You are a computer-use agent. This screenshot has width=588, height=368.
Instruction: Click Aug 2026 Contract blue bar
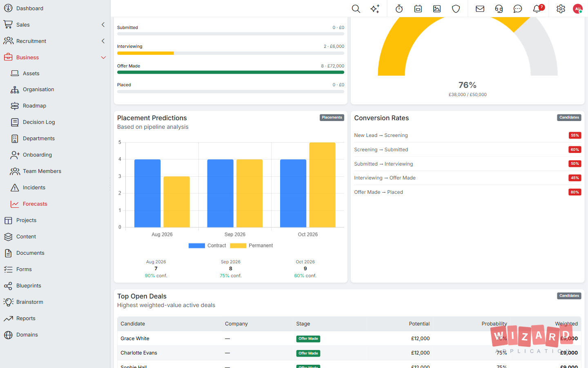point(147,193)
